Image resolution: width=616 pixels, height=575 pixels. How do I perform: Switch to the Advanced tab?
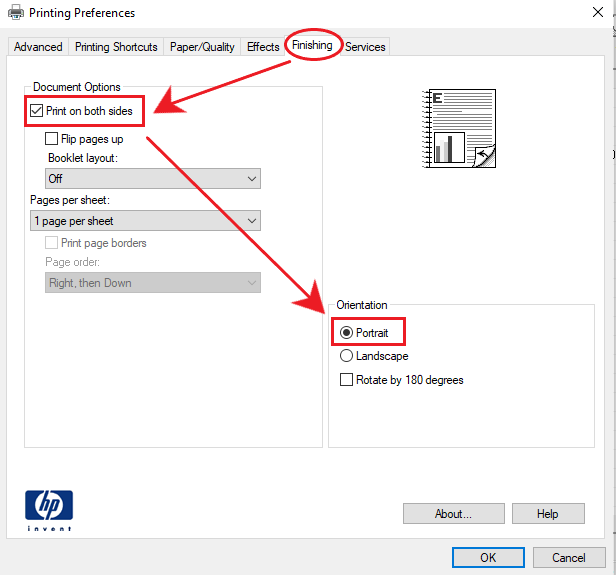tap(38, 47)
